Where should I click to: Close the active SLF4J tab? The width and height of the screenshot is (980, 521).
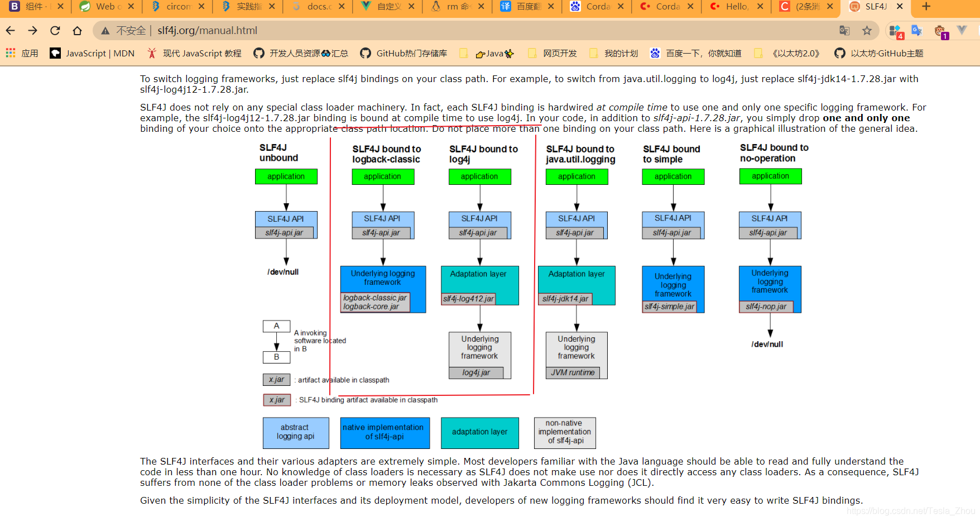click(900, 7)
